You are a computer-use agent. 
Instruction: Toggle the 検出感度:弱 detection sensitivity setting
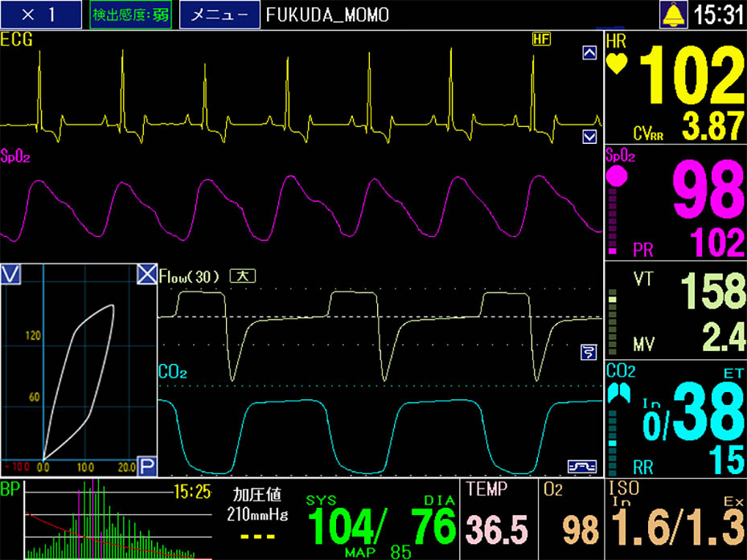coord(131,15)
